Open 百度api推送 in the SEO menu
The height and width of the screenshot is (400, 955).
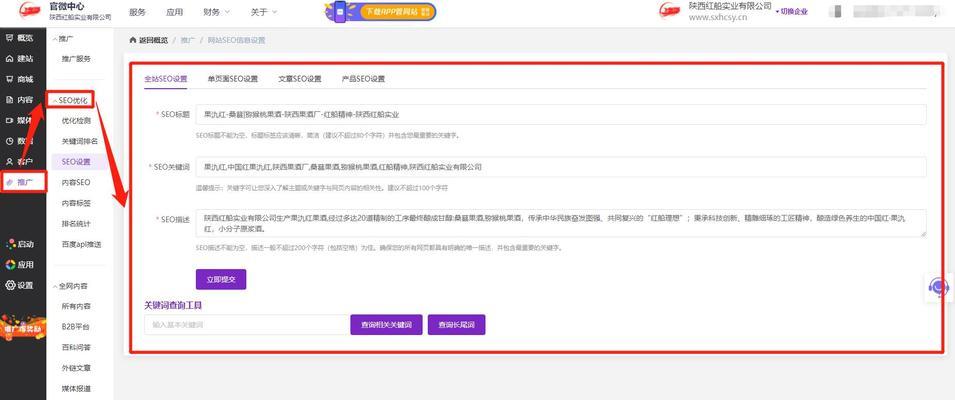coord(81,244)
